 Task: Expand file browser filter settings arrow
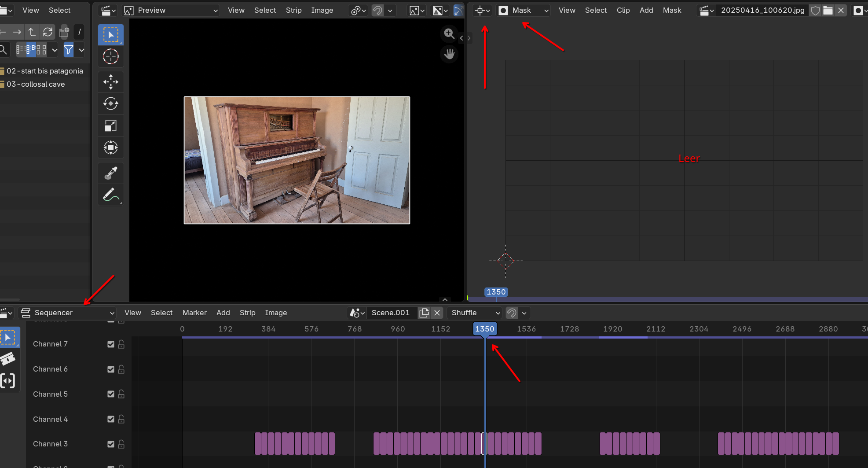point(81,50)
